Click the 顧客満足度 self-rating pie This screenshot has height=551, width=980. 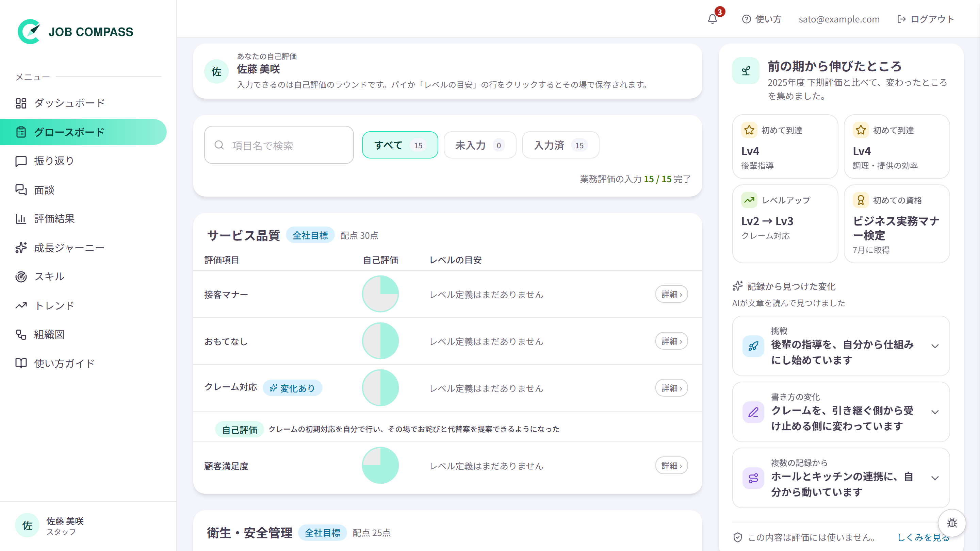point(380,465)
